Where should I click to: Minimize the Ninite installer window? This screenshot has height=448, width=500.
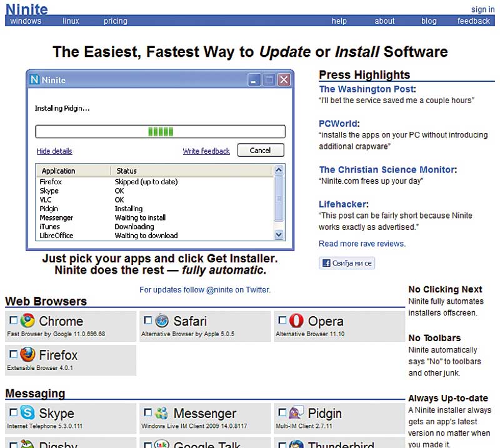coord(254,80)
